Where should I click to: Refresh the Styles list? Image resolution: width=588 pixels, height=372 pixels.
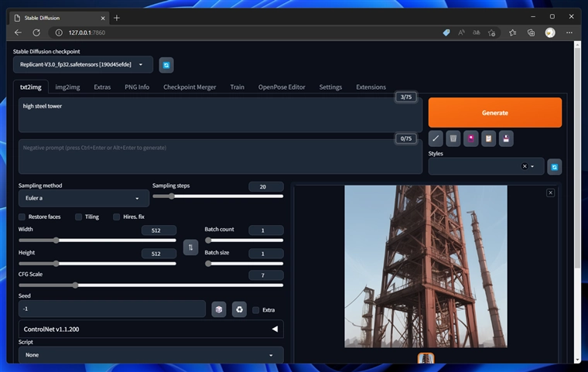pyautogui.click(x=554, y=167)
